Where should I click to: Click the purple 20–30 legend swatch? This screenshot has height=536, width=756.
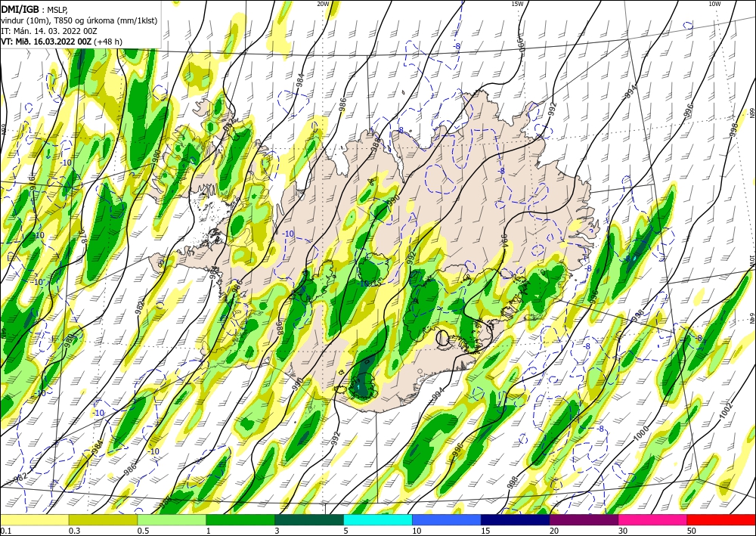pos(584,519)
